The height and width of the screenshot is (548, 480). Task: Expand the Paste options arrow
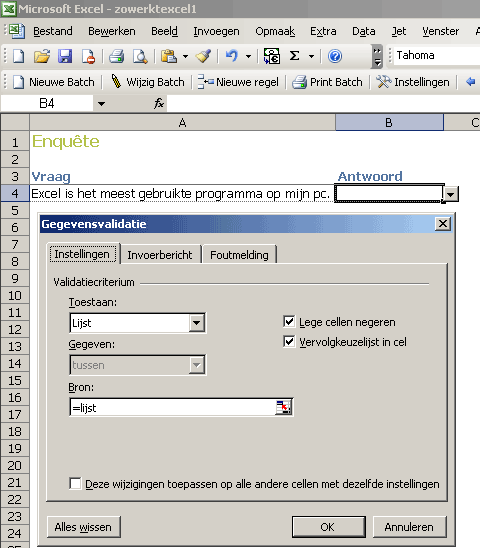(x=185, y=56)
